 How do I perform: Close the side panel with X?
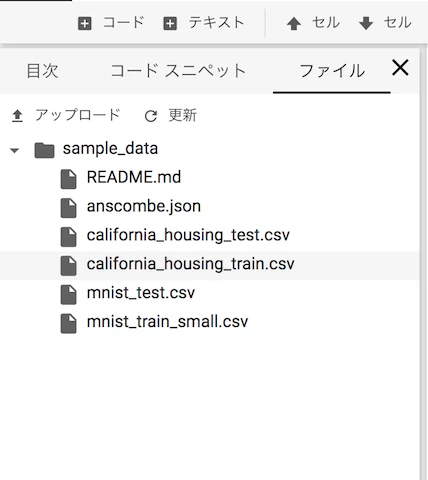pos(400,68)
